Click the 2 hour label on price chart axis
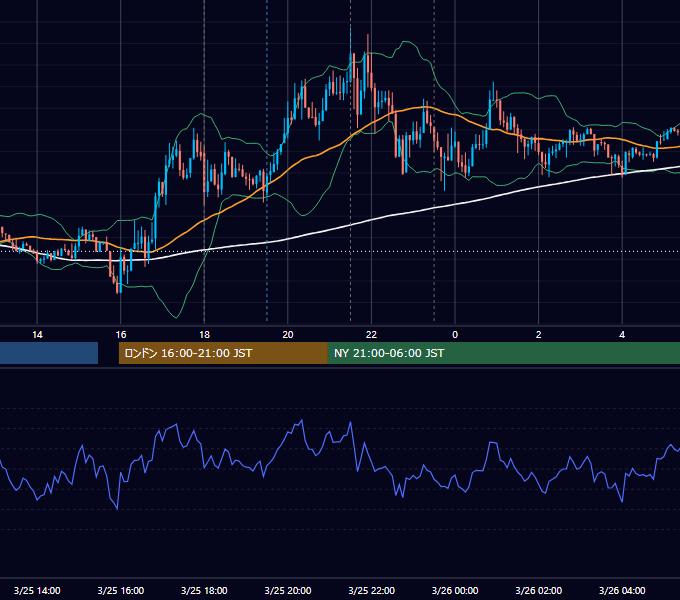The image size is (680, 600). (539, 335)
